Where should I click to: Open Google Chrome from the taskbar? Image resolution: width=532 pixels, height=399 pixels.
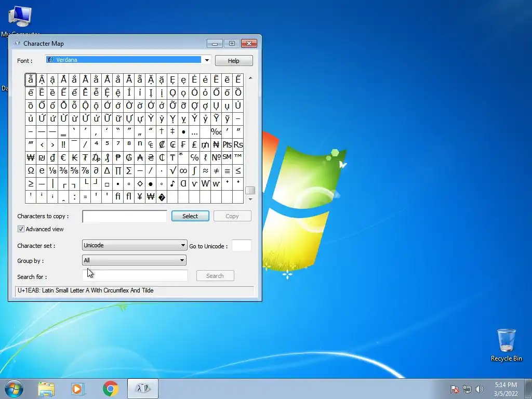[x=110, y=389]
